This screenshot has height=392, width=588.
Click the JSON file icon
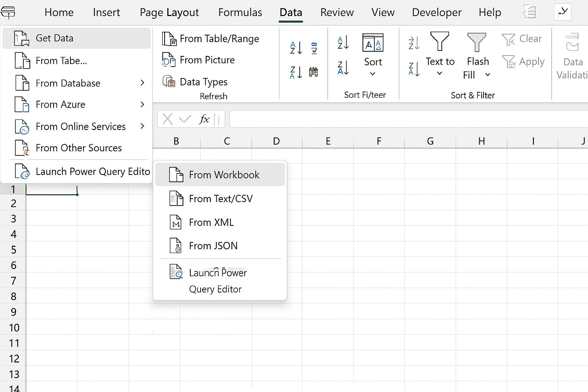(176, 246)
